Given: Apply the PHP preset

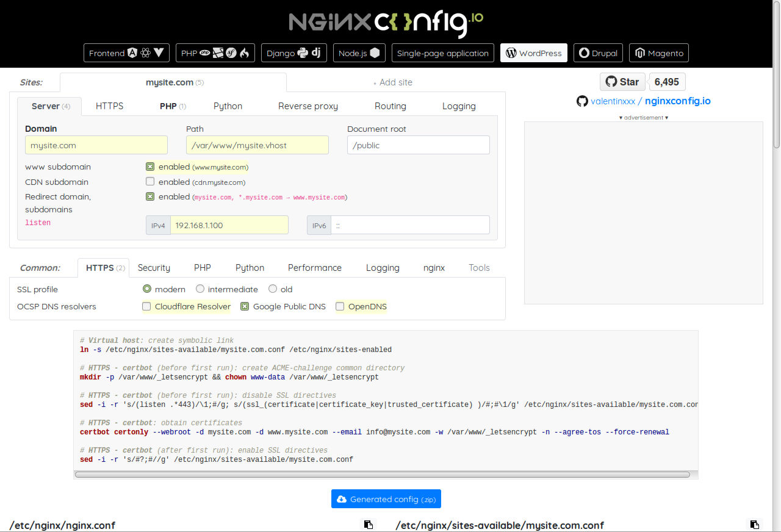Looking at the screenshot, I should 216,53.
